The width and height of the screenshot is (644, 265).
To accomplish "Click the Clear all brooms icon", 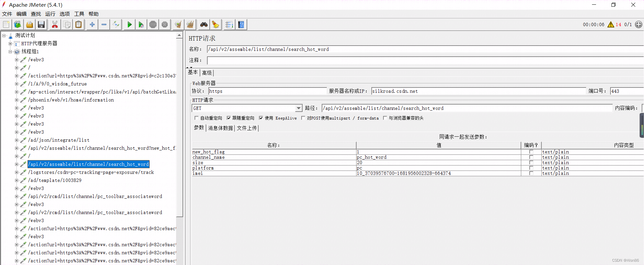I will pos(190,24).
